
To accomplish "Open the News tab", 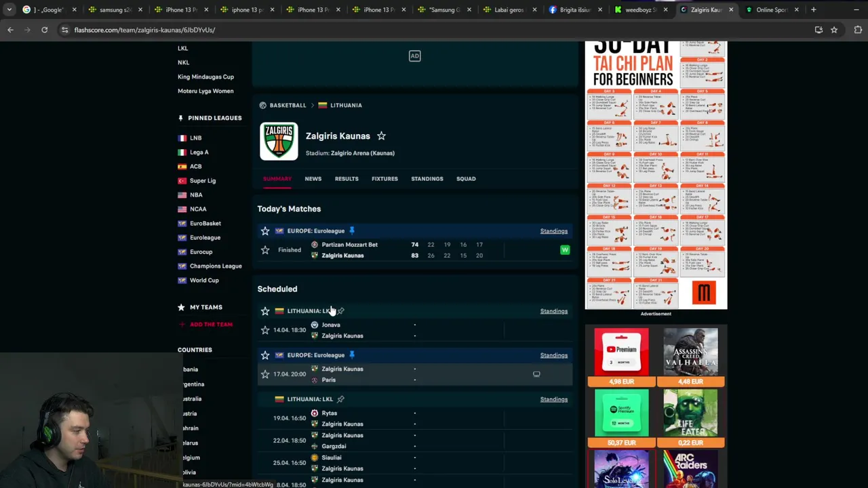I will 313,179.
